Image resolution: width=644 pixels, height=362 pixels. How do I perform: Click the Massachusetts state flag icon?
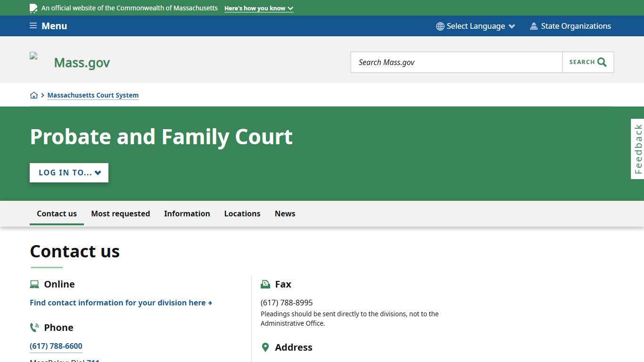(33, 8)
